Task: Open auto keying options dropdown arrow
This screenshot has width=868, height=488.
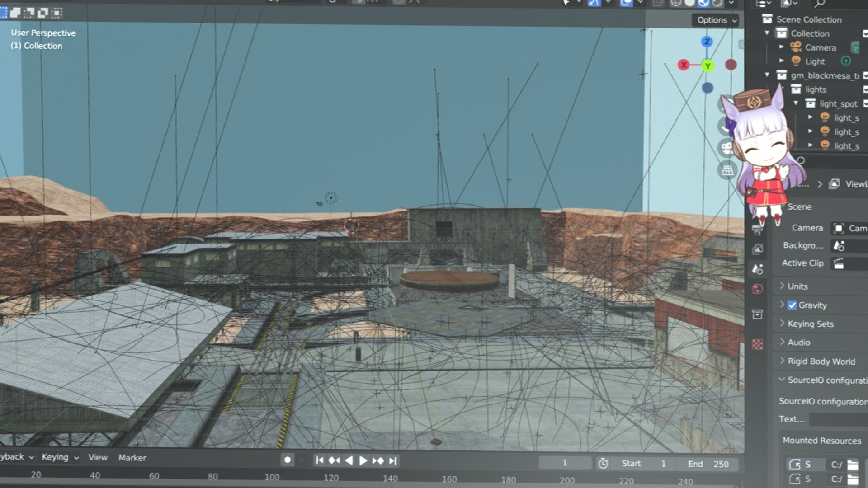Action: 302,460
